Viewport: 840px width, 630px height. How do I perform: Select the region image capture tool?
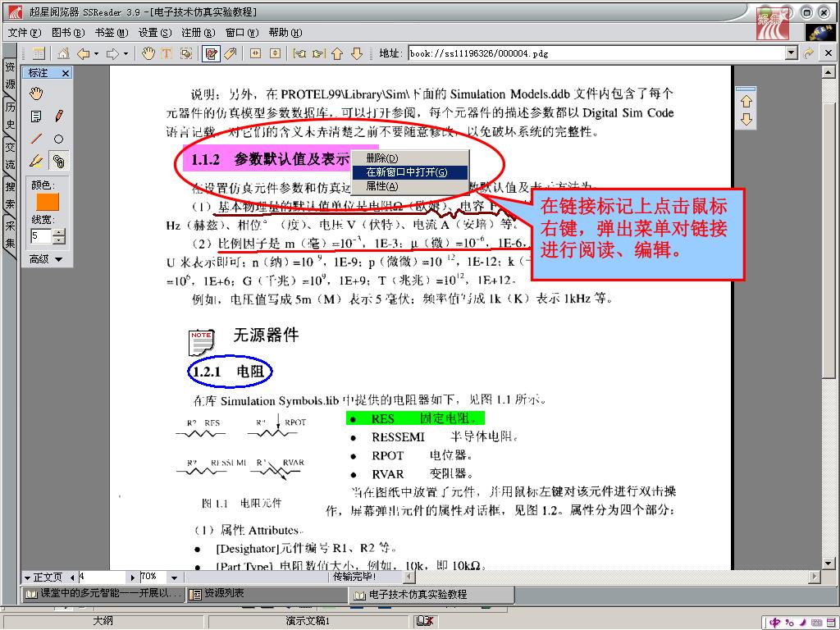pos(186,53)
